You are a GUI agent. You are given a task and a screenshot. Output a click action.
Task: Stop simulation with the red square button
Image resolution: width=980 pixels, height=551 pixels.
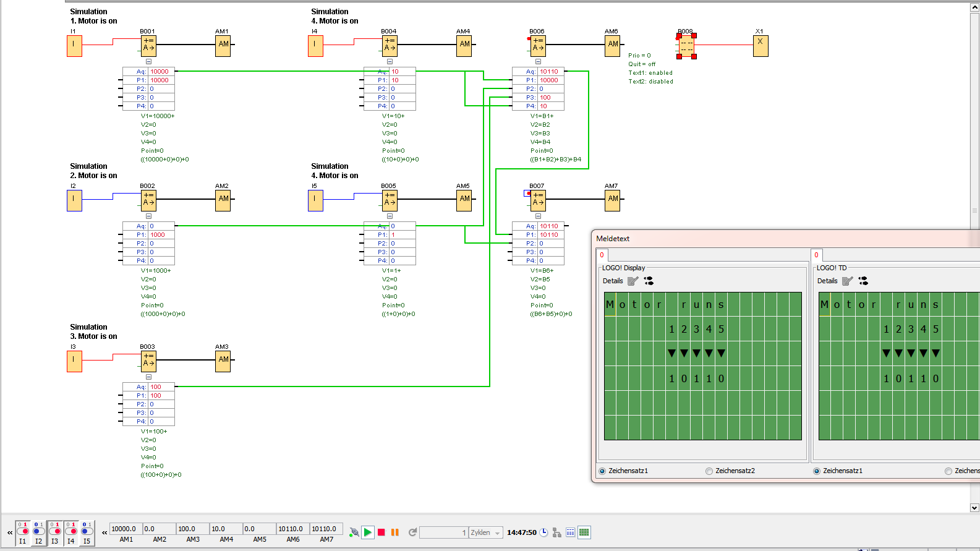381,532
